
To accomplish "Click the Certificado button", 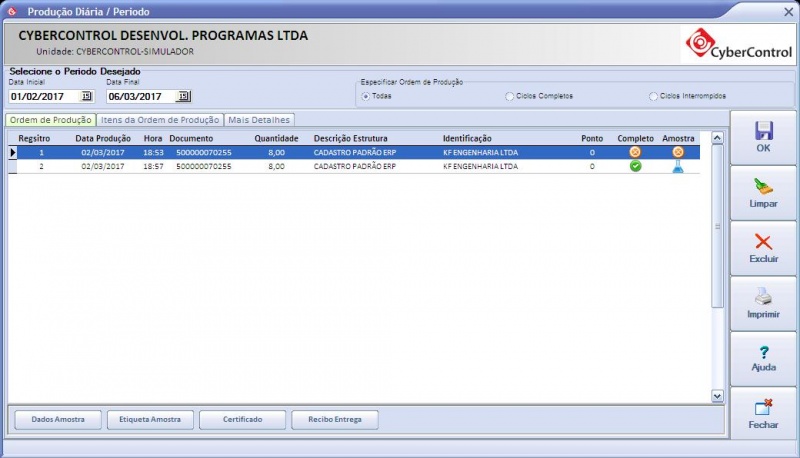I will pyautogui.click(x=242, y=419).
